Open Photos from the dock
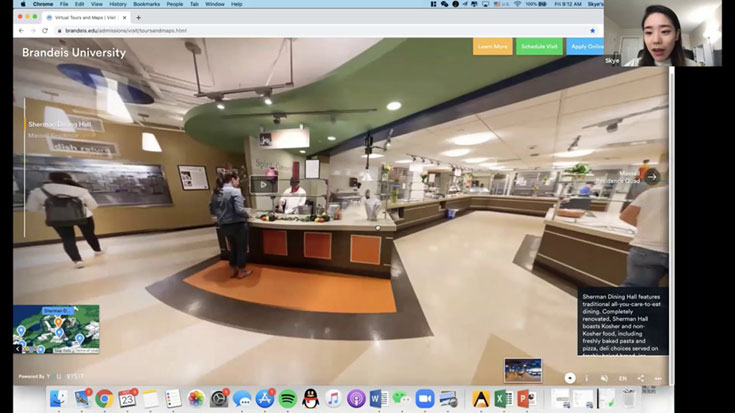The height and width of the screenshot is (413, 735). pyautogui.click(x=196, y=399)
